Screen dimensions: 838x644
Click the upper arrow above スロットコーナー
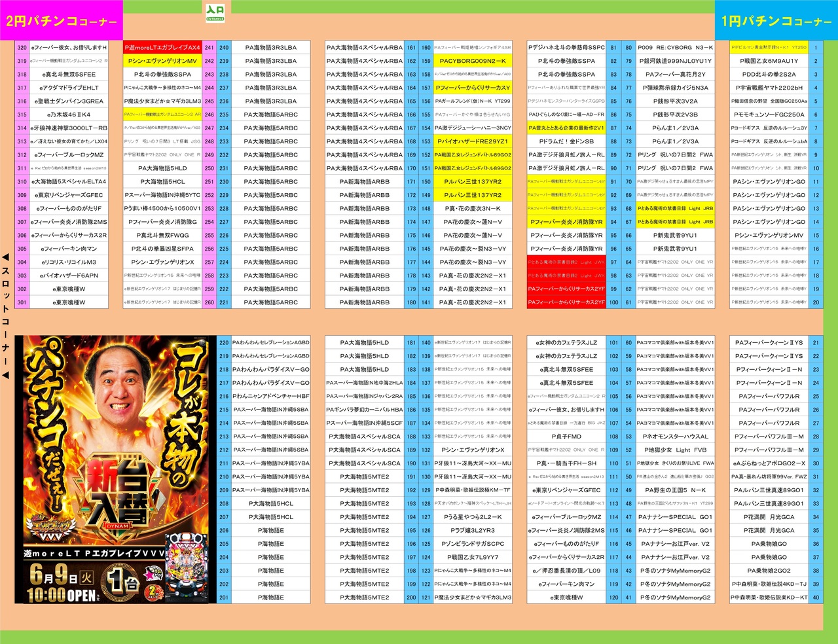coord(6,258)
